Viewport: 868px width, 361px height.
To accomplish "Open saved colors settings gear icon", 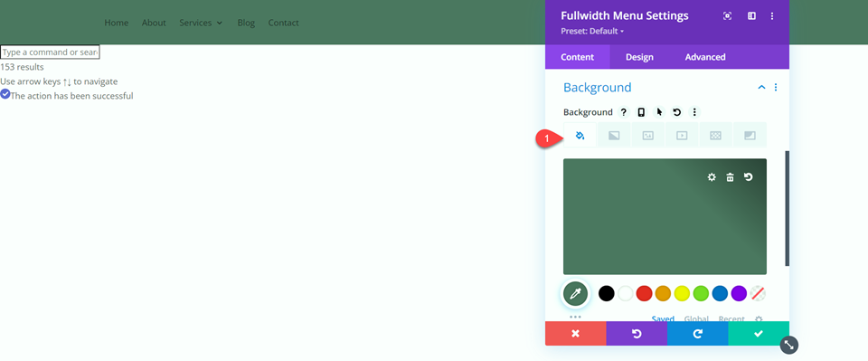I will 759,318.
